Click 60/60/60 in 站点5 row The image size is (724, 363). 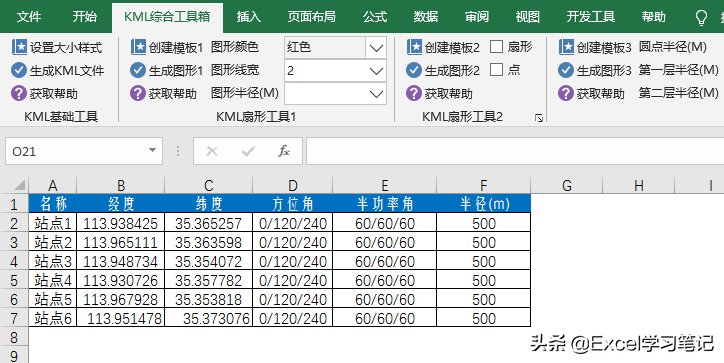coord(385,299)
